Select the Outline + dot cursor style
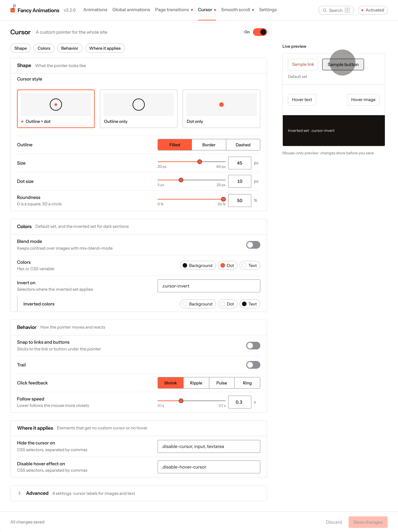This screenshot has width=398, height=532. coord(56,109)
